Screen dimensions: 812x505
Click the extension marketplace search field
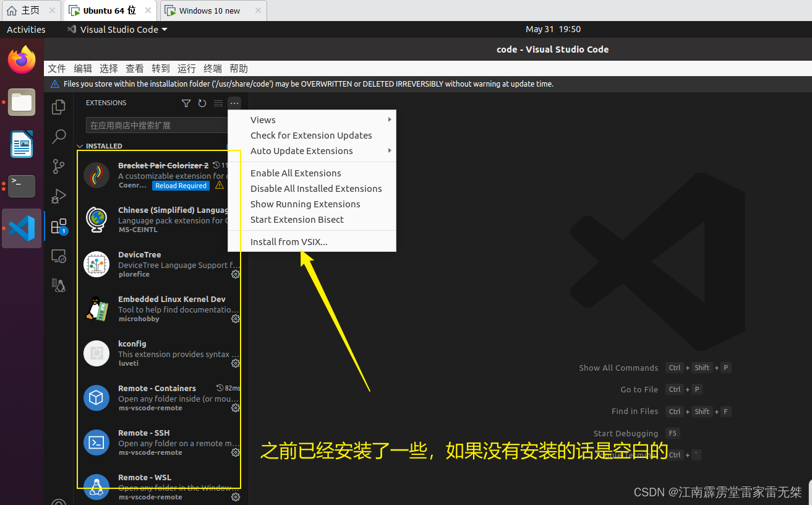[x=157, y=125]
